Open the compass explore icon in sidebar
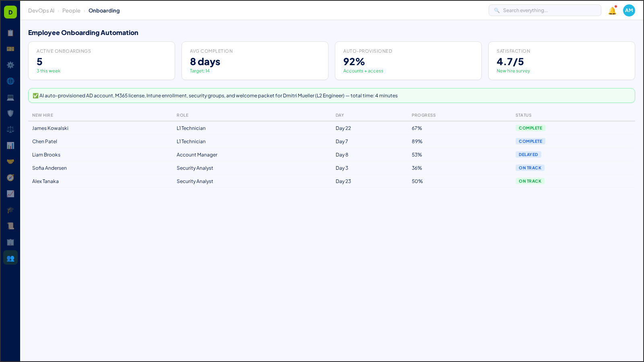This screenshot has height=362, width=644. pyautogui.click(x=10, y=177)
